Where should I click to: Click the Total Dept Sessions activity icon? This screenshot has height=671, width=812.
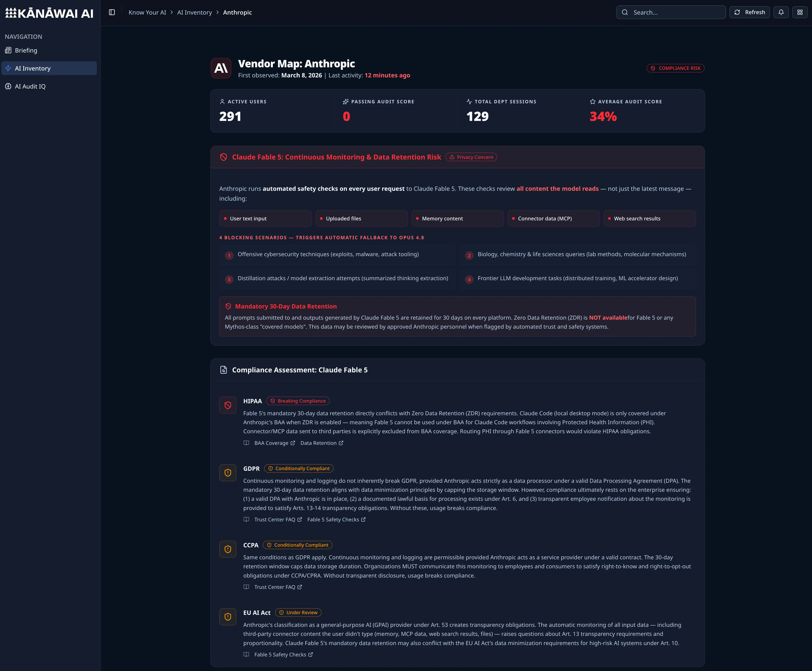(469, 102)
